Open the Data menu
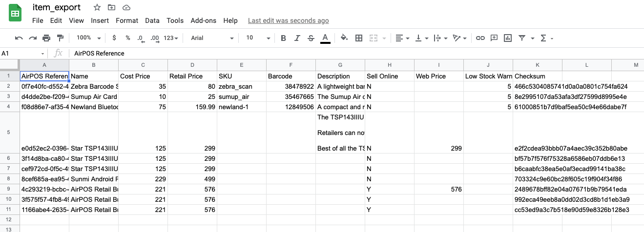Screen dimensions: 644x232 tap(152, 20)
